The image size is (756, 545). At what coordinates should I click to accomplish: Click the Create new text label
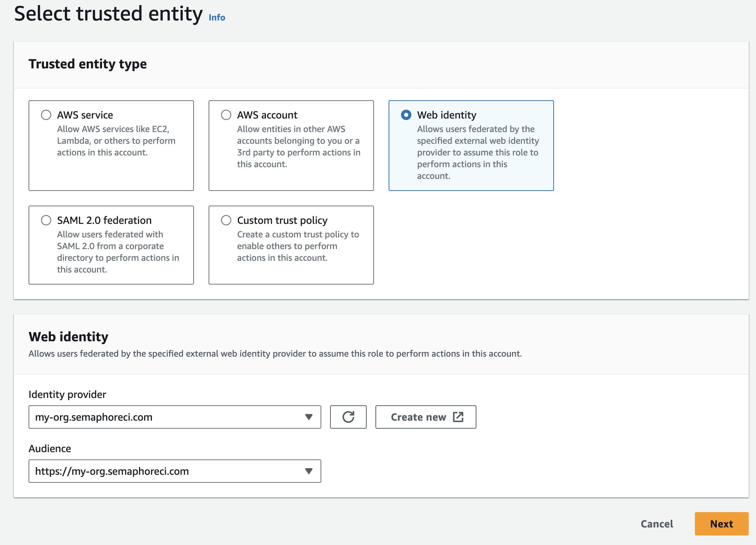(418, 417)
